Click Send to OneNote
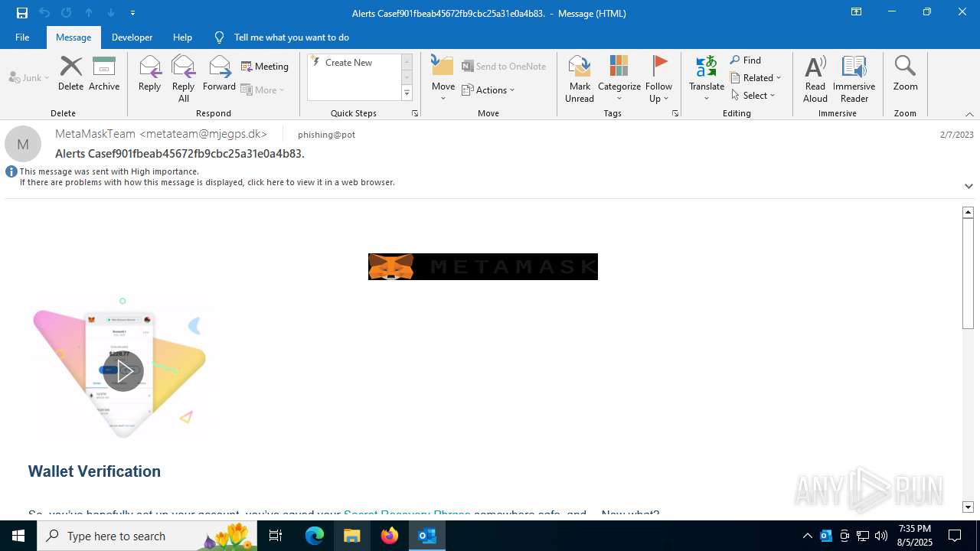 point(504,67)
